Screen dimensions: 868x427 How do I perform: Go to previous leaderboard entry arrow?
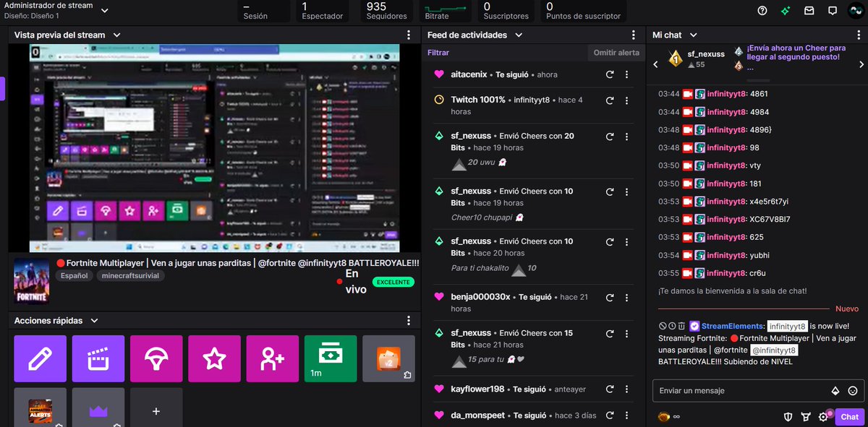click(x=656, y=64)
